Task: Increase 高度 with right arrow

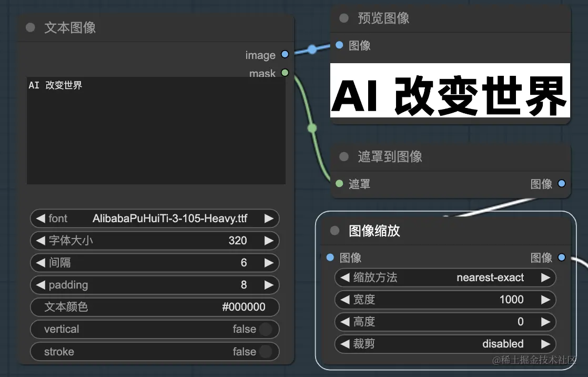Action: (x=545, y=322)
